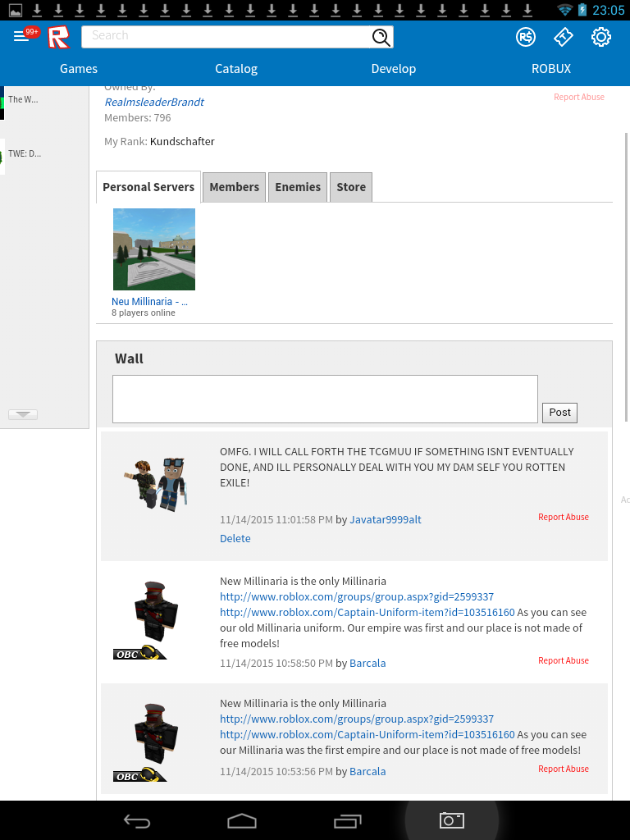This screenshot has height=840, width=630.
Task: Open Android recent apps button
Action: click(x=348, y=820)
